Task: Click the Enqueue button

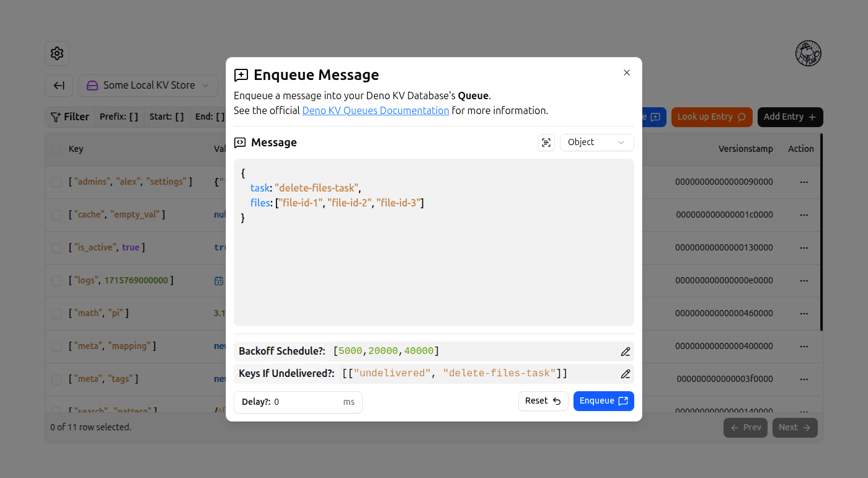Action: point(603,401)
